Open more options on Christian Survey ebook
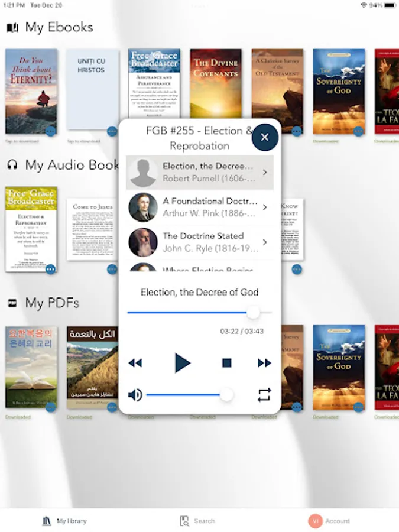 [297, 131]
